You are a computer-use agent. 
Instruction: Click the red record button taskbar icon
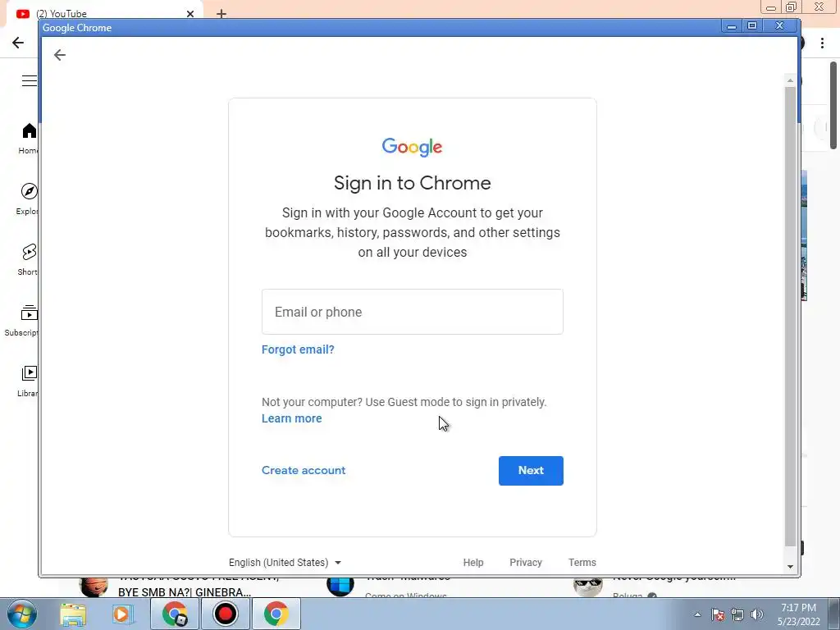click(226, 614)
